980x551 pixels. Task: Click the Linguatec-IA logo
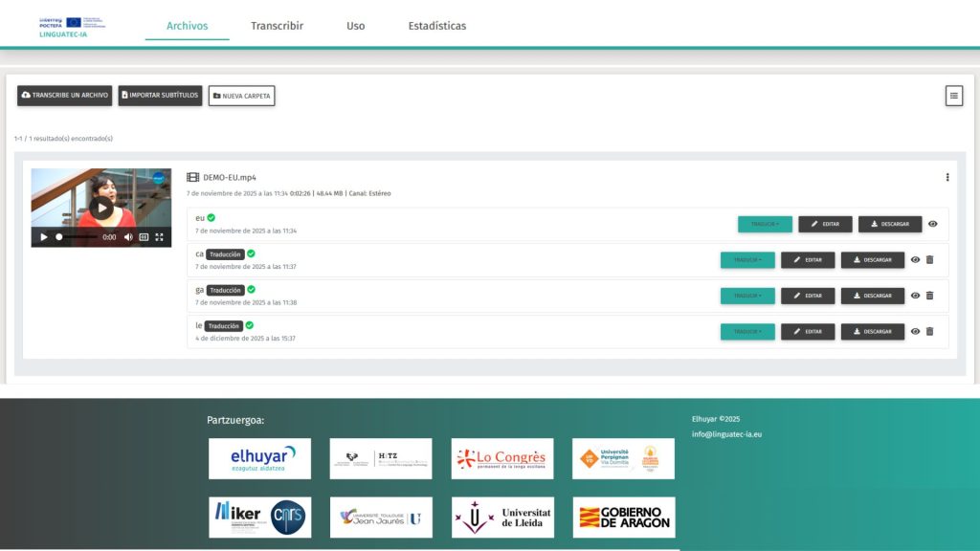(x=73, y=26)
